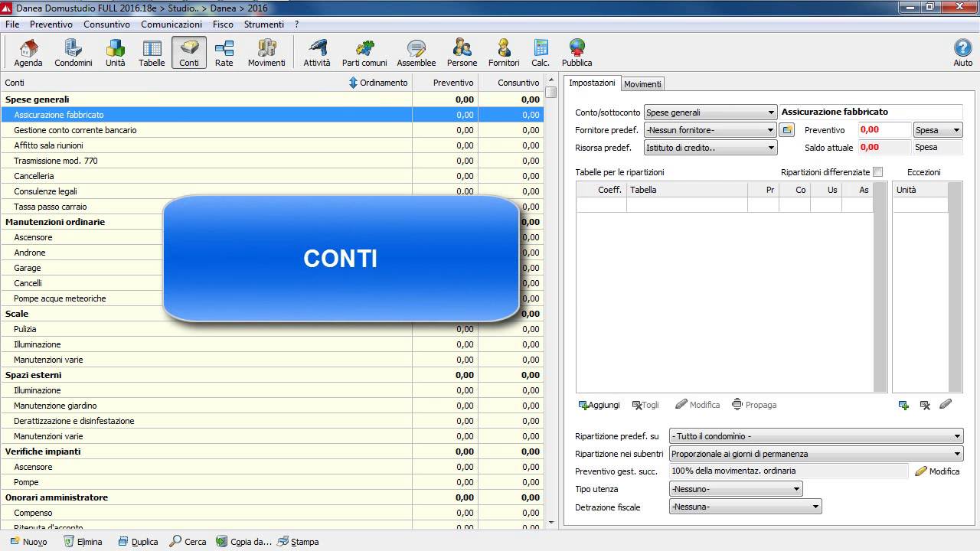Switch to the Impostazioni tab
980x551 pixels.
(x=592, y=83)
